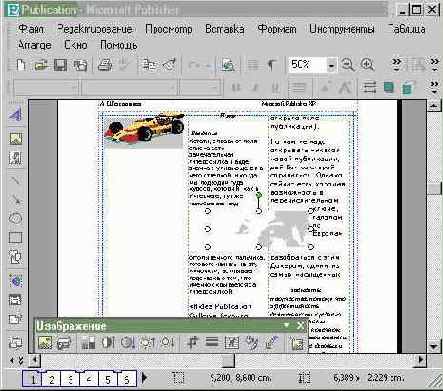Image resolution: width=443 pixels, height=391 pixels.
Task: Select the WordArt tool in Objects toolbar
Action: pos(15,115)
